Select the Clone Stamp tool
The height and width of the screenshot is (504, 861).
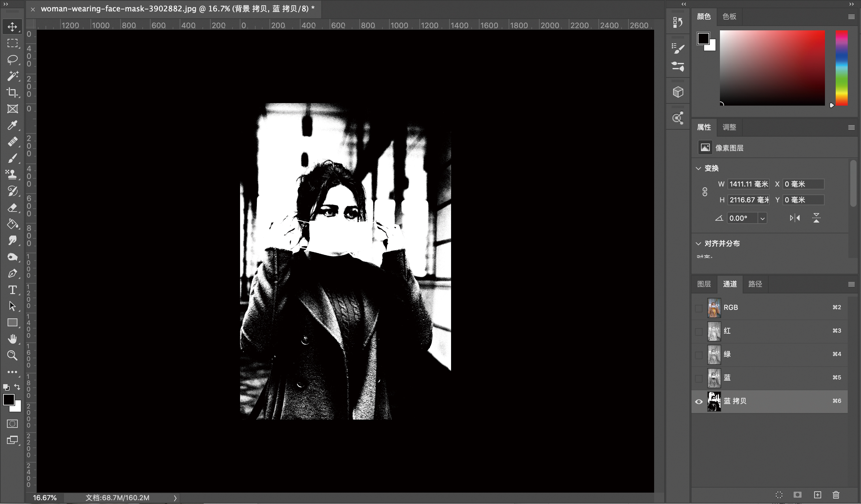[13, 175]
